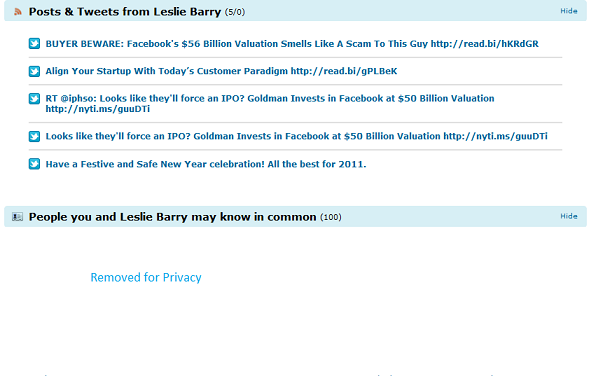This screenshot has width=591, height=376.
Task: Open the RT @iphso Goldman Invests tweet
Action: [x=270, y=104]
